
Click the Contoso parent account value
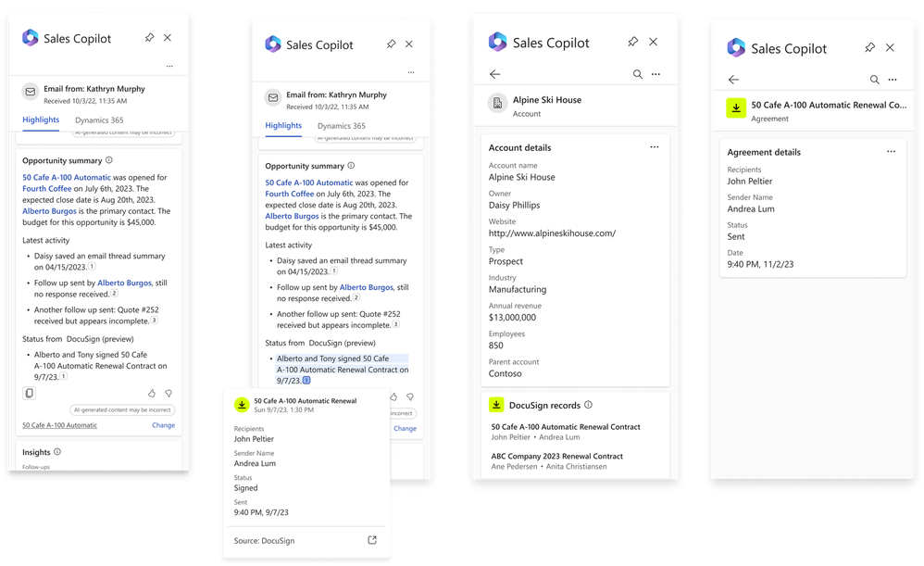pyautogui.click(x=505, y=374)
